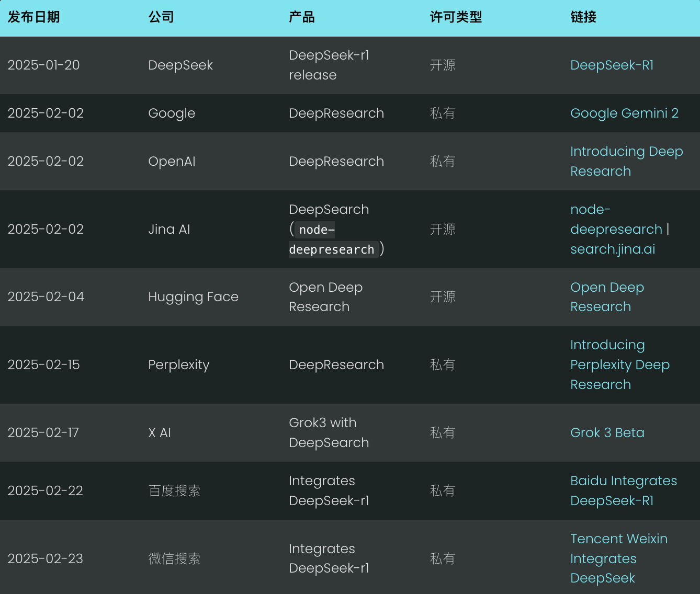700x594 pixels.
Task: Follow the Baidu Integrates DeepSeek-R1 link
Action: pyautogui.click(x=624, y=490)
